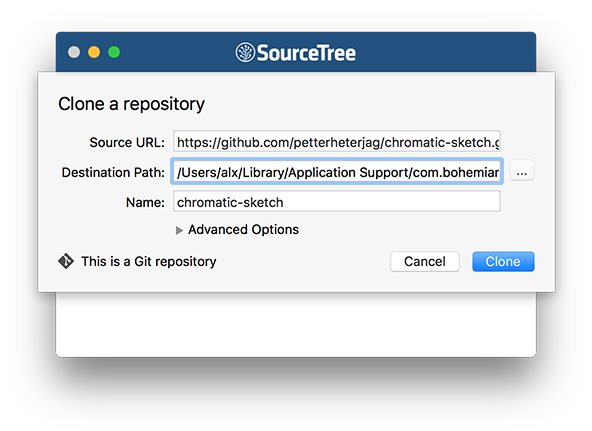This screenshot has width=592, height=431.
Task: Focus the Source URL field
Action: pyautogui.click(x=337, y=142)
